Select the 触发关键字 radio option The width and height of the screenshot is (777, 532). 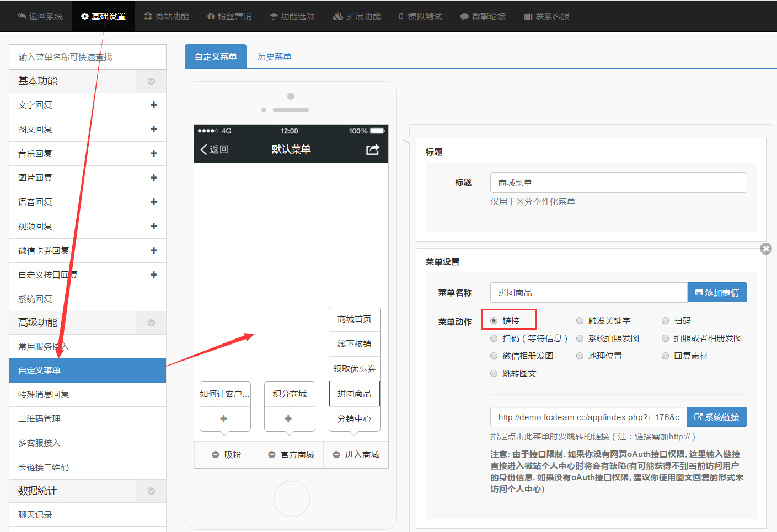pos(580,321)
